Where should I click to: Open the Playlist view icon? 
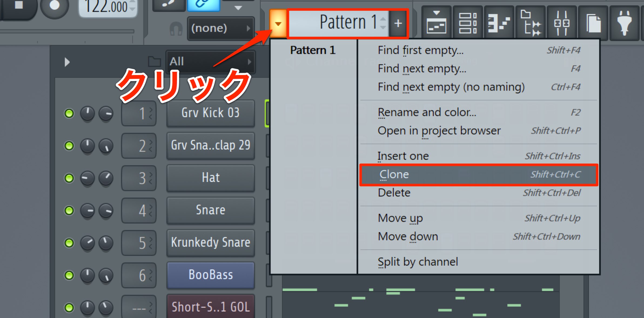(x=436, y=23)
